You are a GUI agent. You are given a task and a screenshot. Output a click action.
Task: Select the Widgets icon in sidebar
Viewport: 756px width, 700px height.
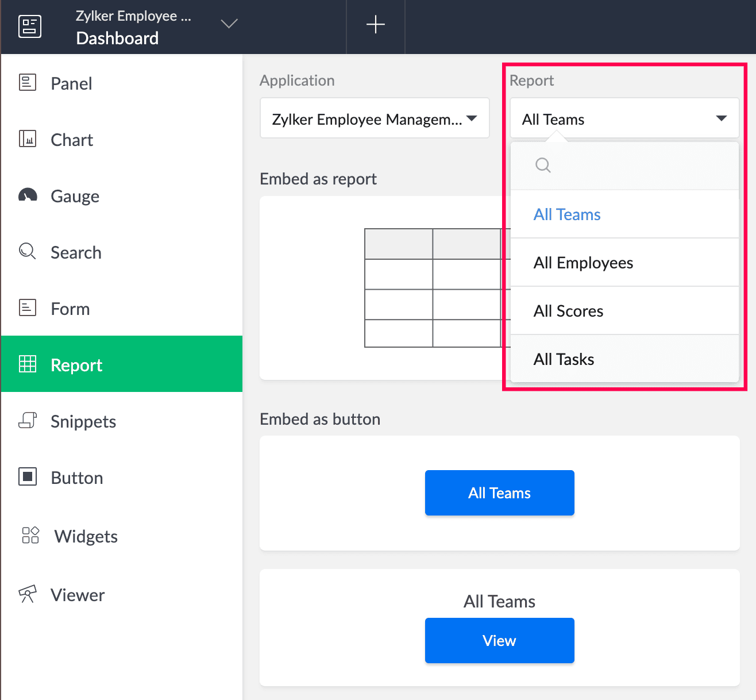[30, 536]
